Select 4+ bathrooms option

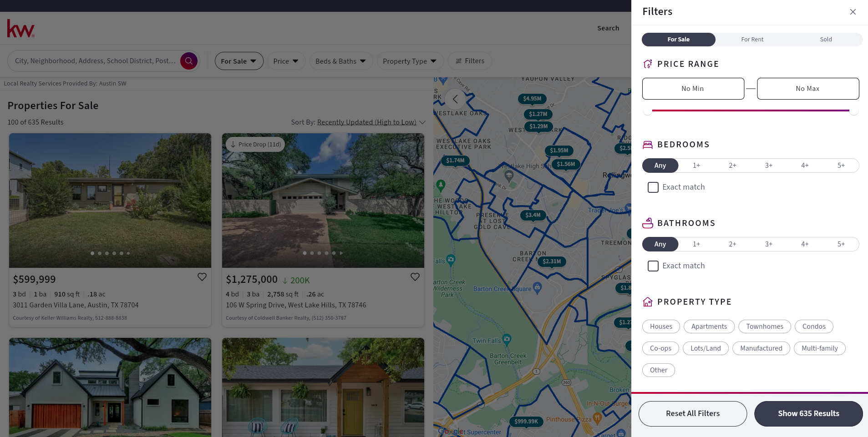[x=805, y=244]
